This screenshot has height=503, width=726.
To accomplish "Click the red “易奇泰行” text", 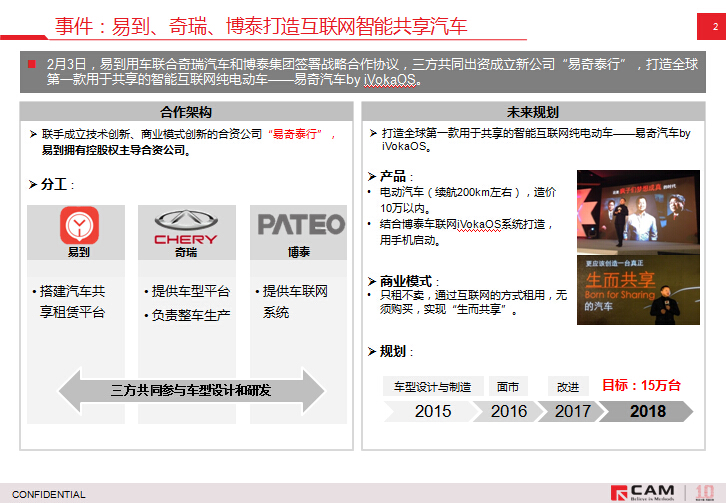I will point(294,134).
